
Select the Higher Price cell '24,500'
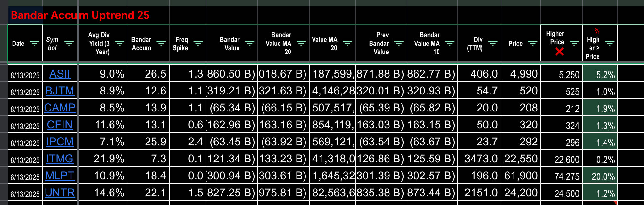coord(562,193)
